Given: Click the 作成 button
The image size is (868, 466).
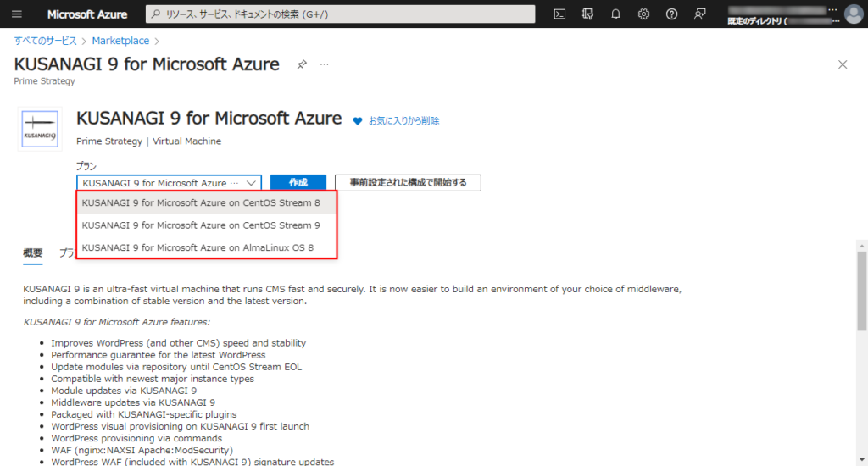Looking at the screenshot, I should click(298, 183).
